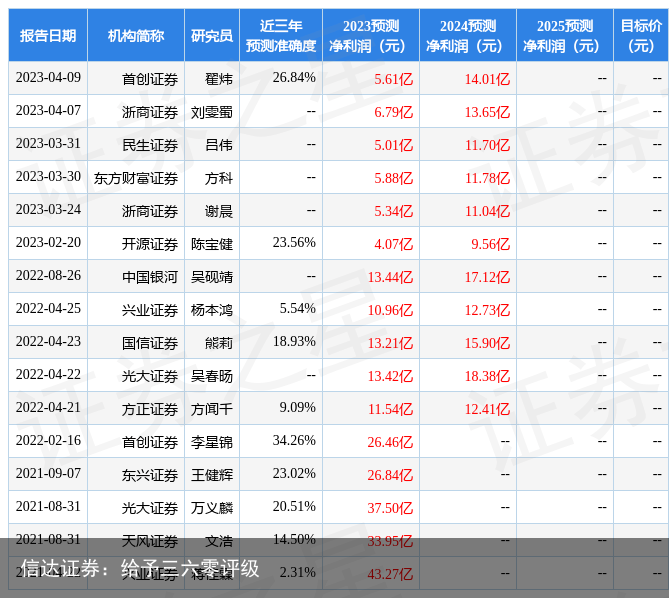This screenshot has width=669, height=598.
Task: Click researcher name 翟炜
Action: (x=219, y=79)
